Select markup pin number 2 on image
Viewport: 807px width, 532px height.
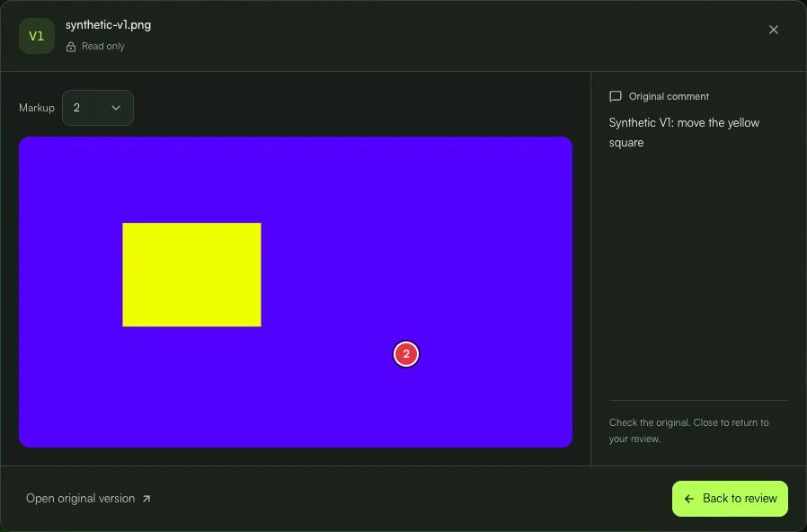(406, 354)
